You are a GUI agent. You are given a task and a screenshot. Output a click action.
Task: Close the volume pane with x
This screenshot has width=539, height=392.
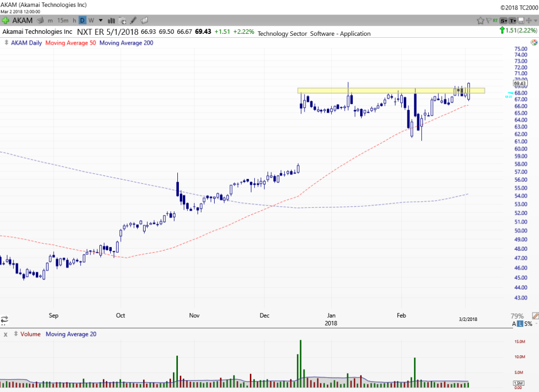pos(5,334)
